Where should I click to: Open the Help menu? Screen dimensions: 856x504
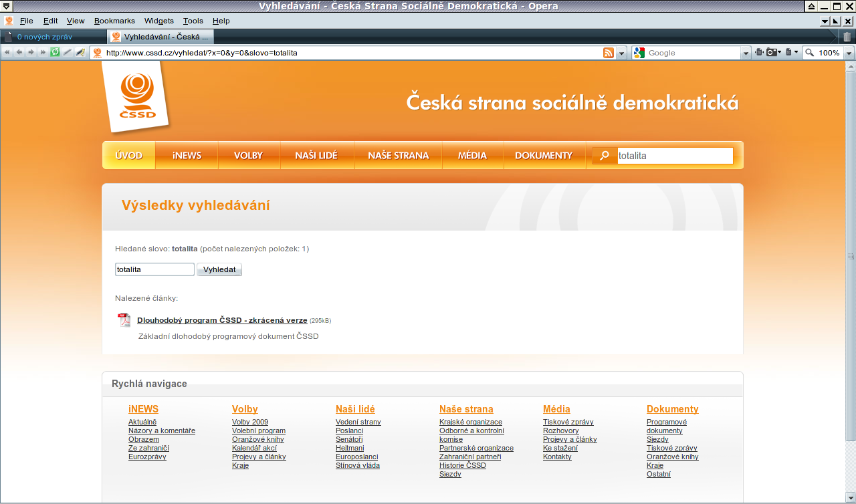(221, 21)
